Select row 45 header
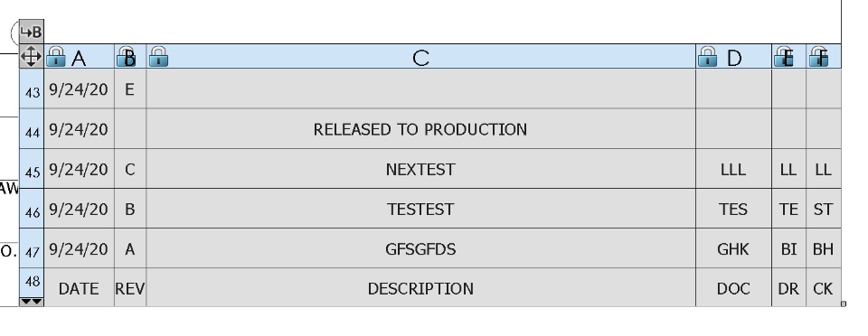Image resolution: width=868 pixels, height=336 pixels. [x=32, y=169]
